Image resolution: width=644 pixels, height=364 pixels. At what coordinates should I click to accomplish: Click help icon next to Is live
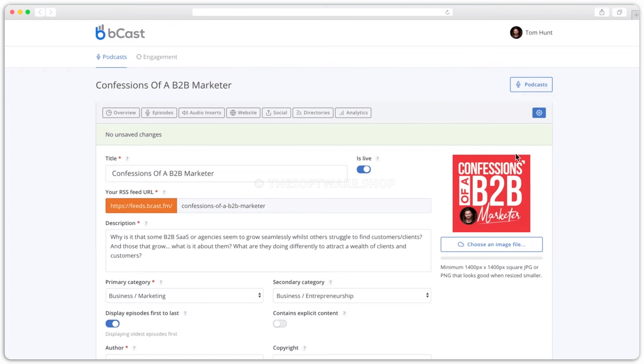click(x=377, y=159)
